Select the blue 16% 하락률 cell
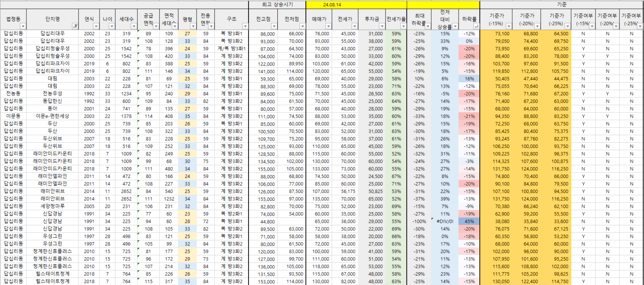This screenshot has height=285, width=644. (x=469, y=79)
